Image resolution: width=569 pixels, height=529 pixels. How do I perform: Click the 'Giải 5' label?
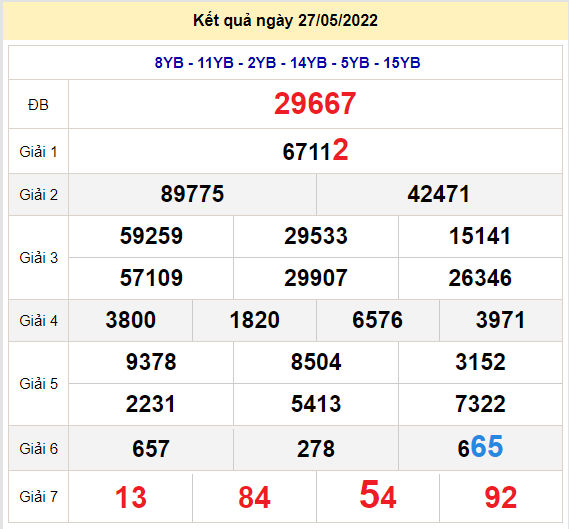tap(38, 384)
